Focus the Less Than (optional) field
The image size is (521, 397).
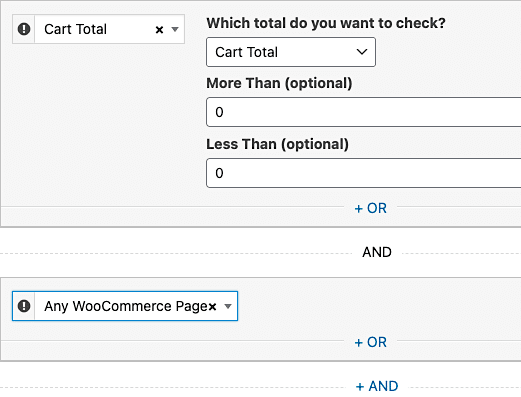coord(364,173)
